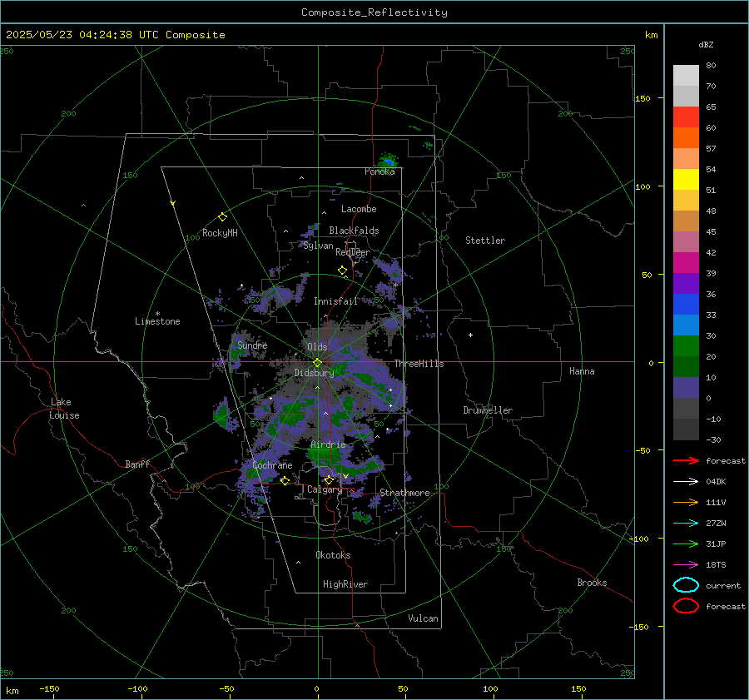Click the 18TS legend label

pos(716,565)
